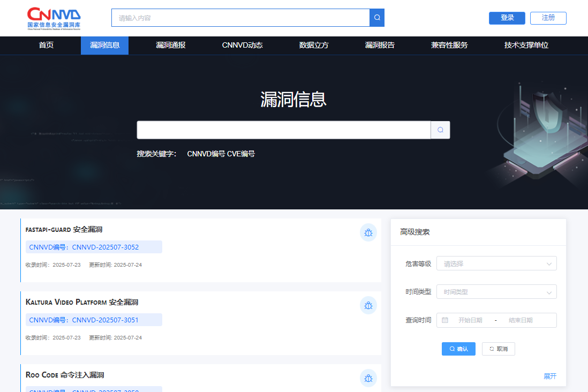
Task: Switch to the 漏洞通报 navigation tab
Action: (x=170, y=45)
